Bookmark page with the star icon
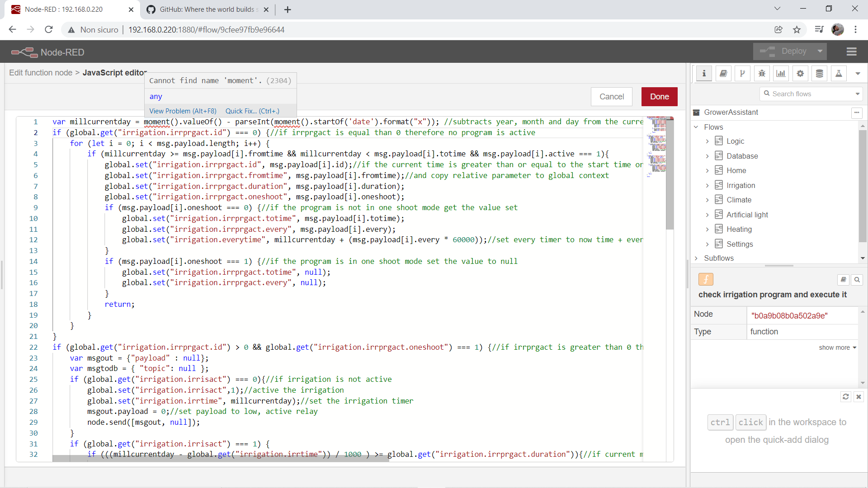Screen dimensions: 868x488 click(x=797, y=30)
